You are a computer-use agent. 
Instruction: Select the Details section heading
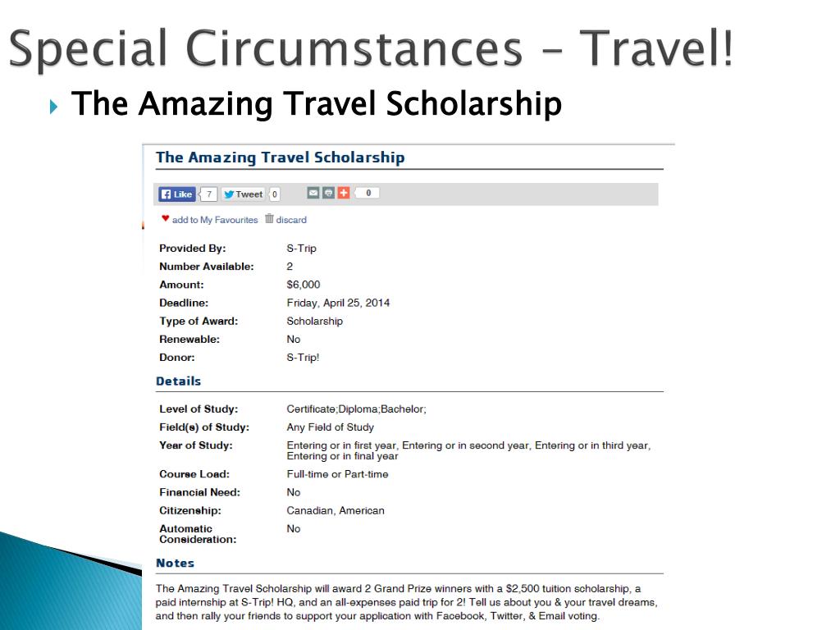[x=178, y=381]
